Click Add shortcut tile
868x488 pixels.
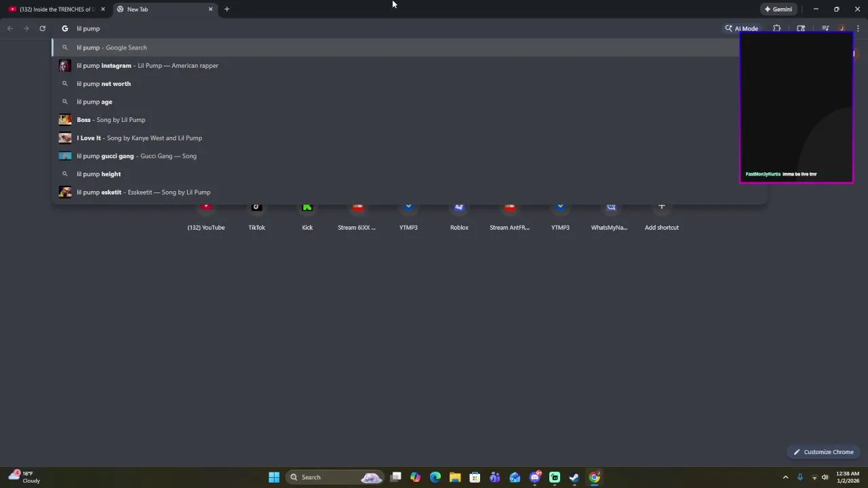(662, 217)
